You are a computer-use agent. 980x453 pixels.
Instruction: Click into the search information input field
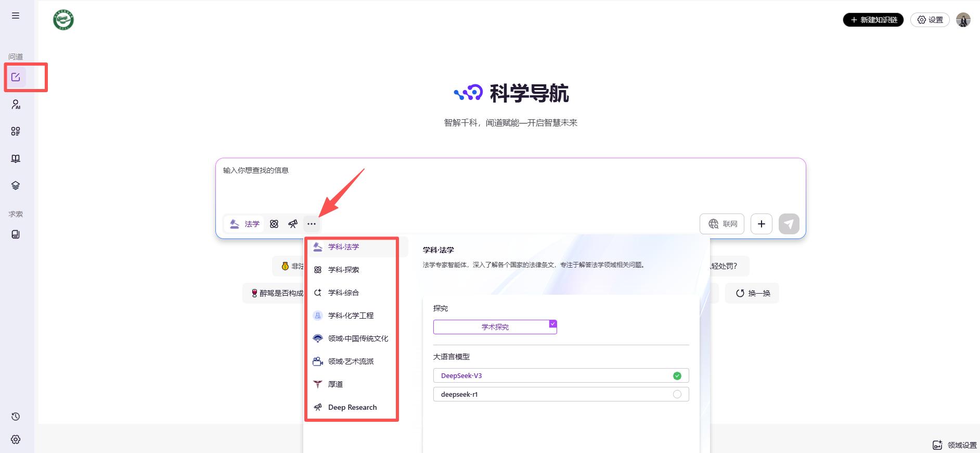[x=510, y=185]
